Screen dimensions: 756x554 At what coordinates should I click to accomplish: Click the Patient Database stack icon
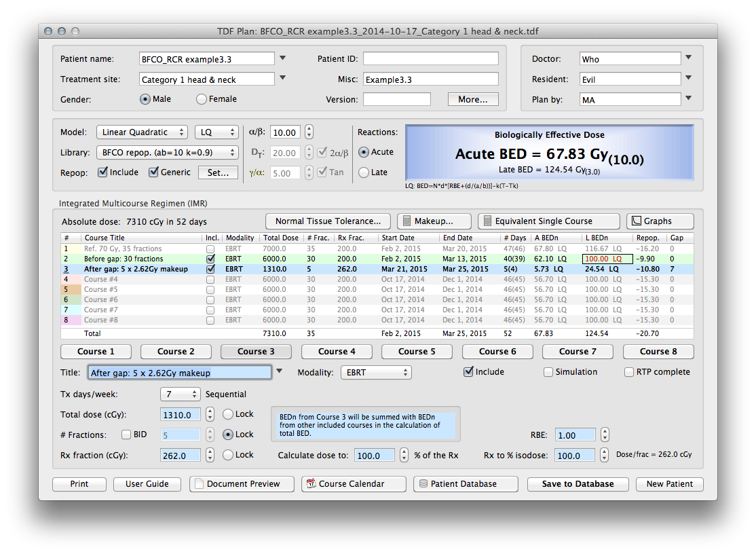click(423, 484)
